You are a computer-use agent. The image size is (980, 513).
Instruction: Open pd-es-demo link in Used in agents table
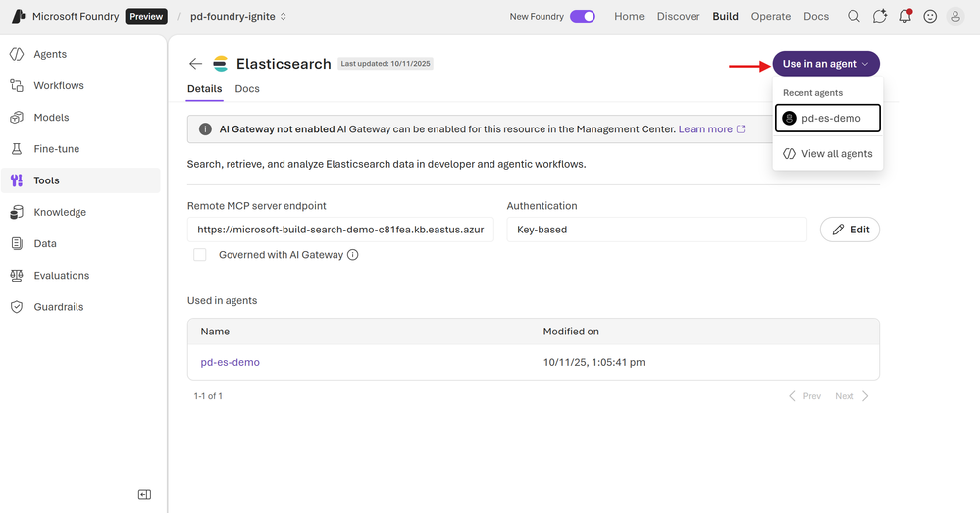(230, 362)
